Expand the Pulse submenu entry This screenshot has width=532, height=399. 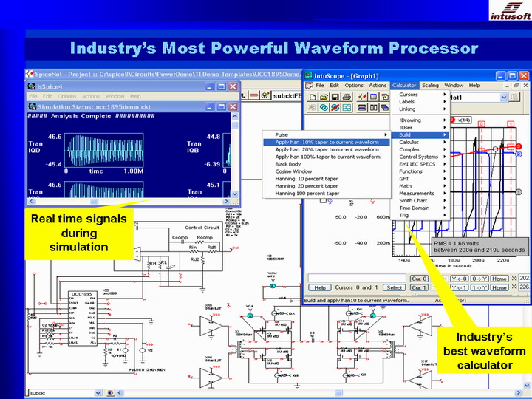coord(327,134)
